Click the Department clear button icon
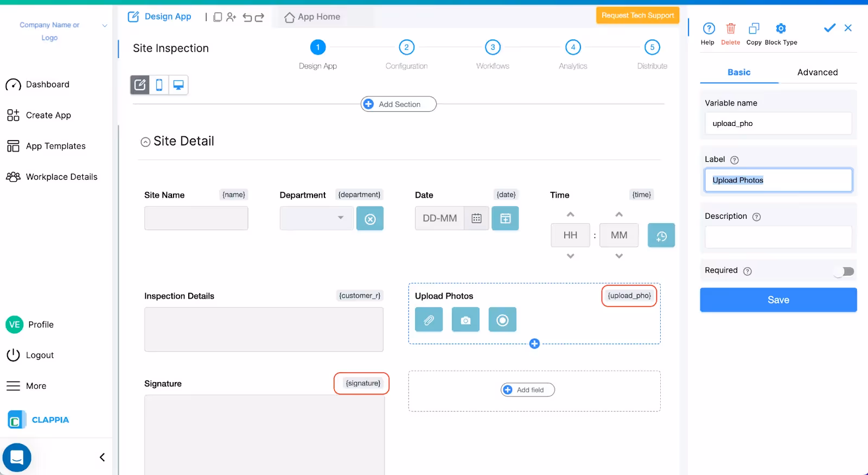The width and height of the screenshot is (868, 475). [370, 219]
